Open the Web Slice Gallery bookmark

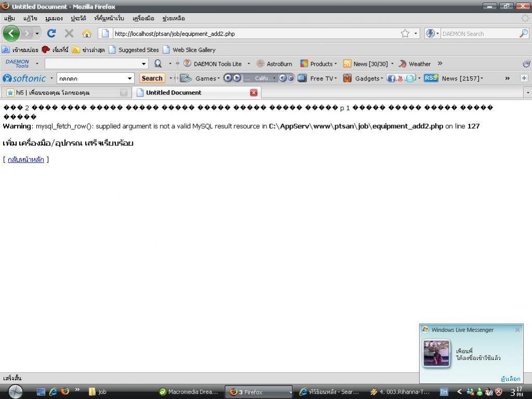tap(189, 50)
